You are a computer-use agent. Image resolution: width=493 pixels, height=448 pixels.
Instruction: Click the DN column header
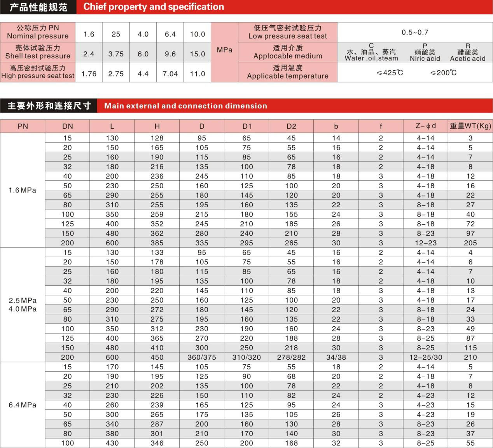click(x=67, y=126)
